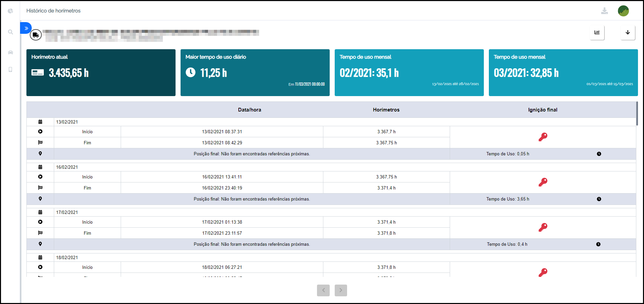Image resolution: width=644 pixels, height=304 pixels.
Task: Click ignition key icon for 17/02/2021
Action: tap(543, 227)
